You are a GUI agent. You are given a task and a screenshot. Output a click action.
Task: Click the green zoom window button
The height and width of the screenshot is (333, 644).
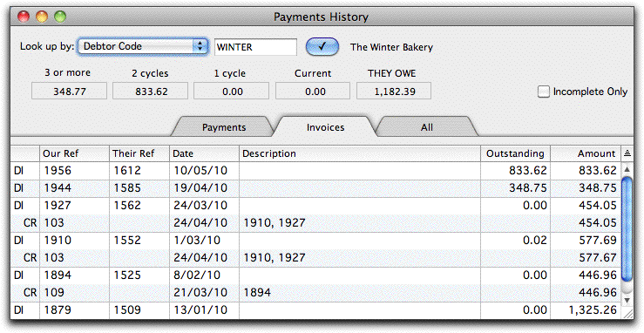pos(60,17)
